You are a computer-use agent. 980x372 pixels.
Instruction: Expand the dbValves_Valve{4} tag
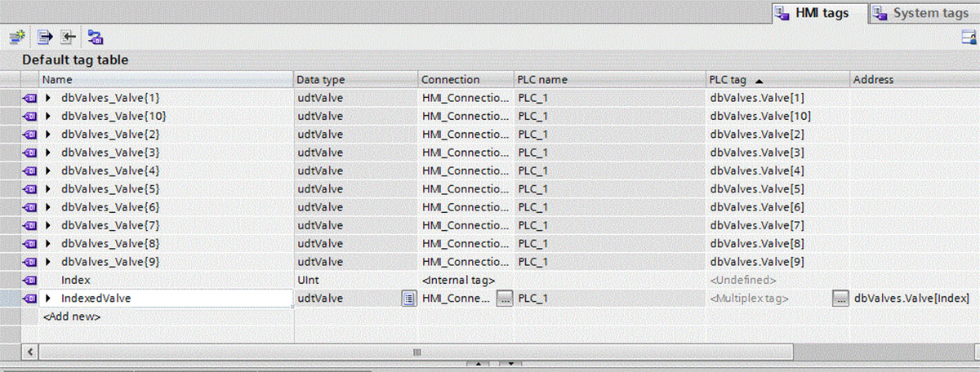click(48, 170)
